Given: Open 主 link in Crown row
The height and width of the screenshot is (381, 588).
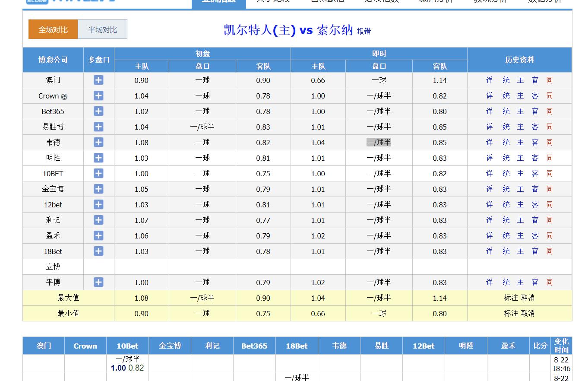Looking at the screenshot, I should [x=521, y=95].
